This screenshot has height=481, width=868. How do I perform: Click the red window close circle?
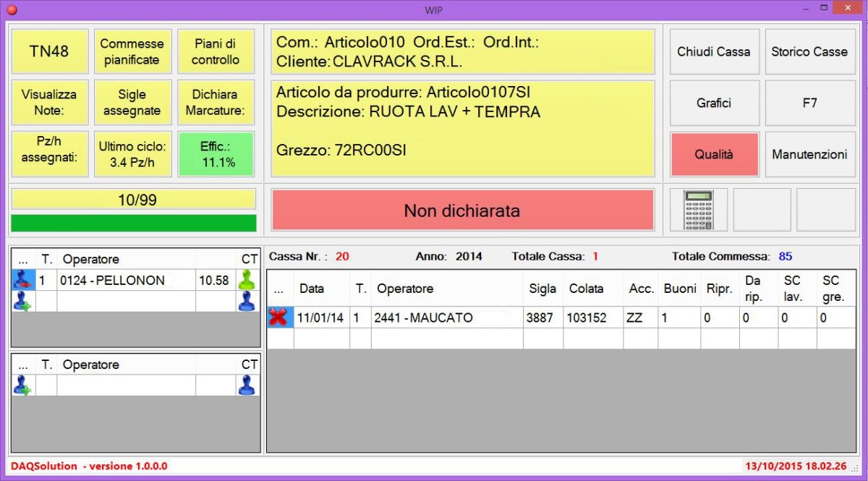pyautogui.click(x=12, y=9)
